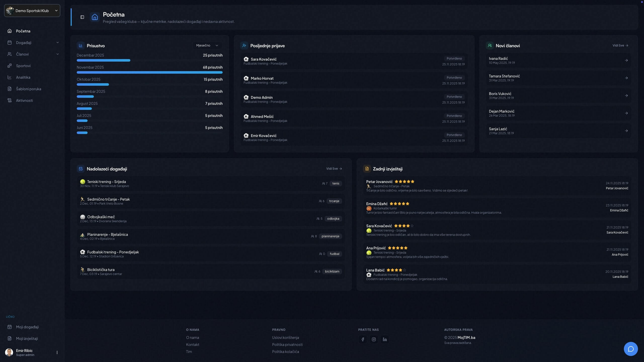This screenshot has height=362, width=644.
Task: Select the Sportovi sidebar icon
Action: (x=10, y=66)
